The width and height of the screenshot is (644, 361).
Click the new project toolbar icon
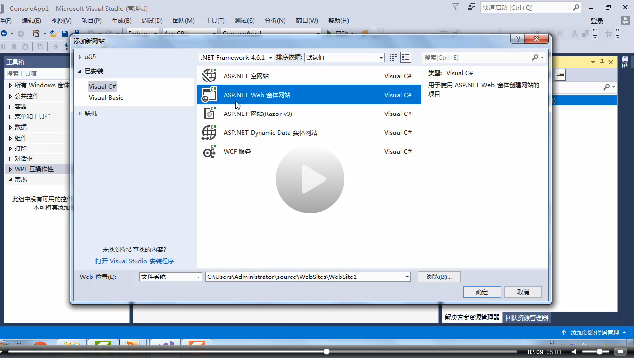click(x=37, y=33)
